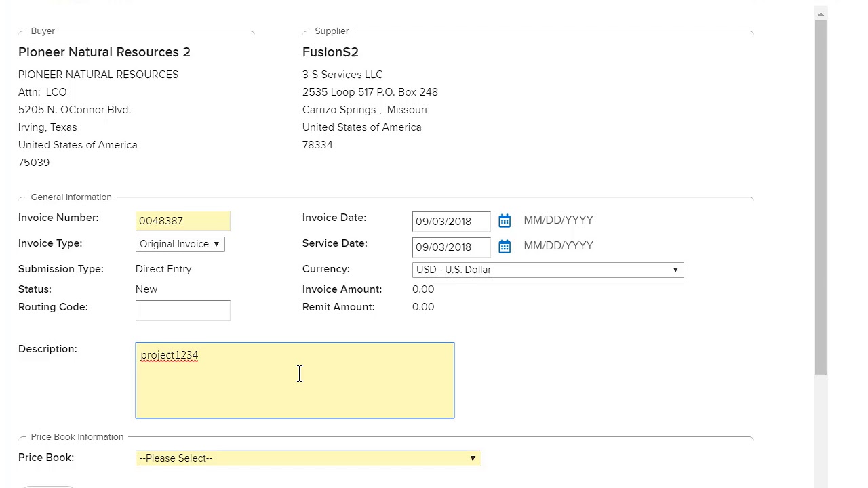The height and width of the screenshot is (488, 868).
Task: Click the scrollbar up arrow
Action: point(821,14)
